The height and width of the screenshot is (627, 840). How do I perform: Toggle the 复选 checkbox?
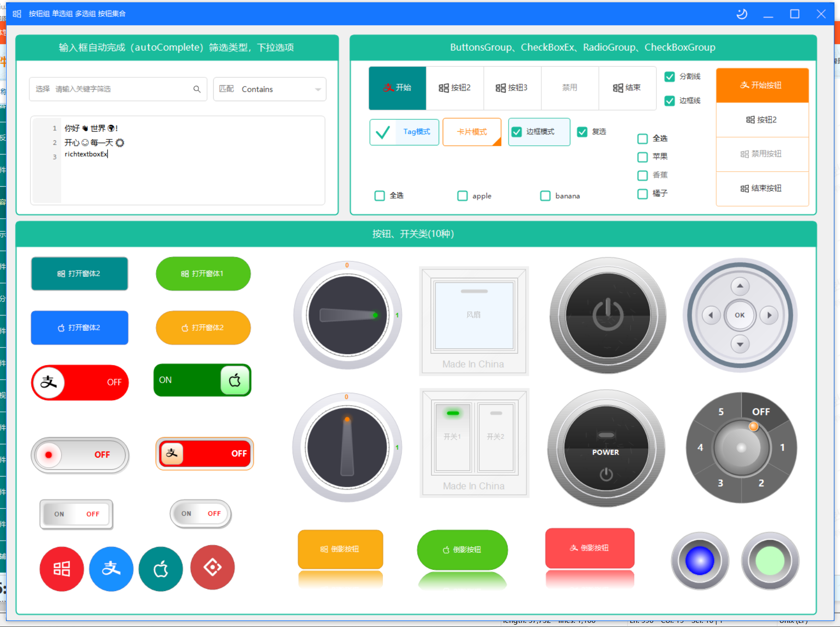pyautogui.click(x=582, y=132)
